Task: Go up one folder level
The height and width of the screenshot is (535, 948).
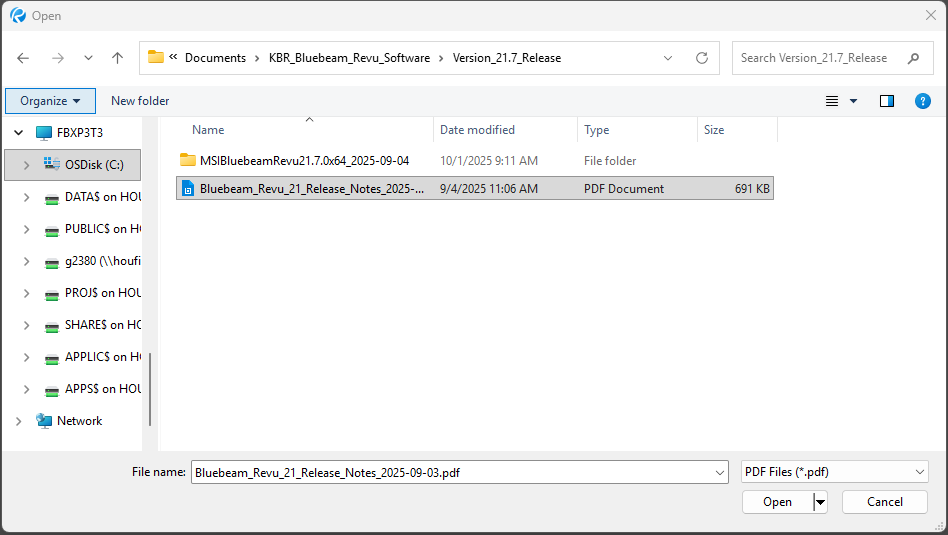Action: point(117,58)
